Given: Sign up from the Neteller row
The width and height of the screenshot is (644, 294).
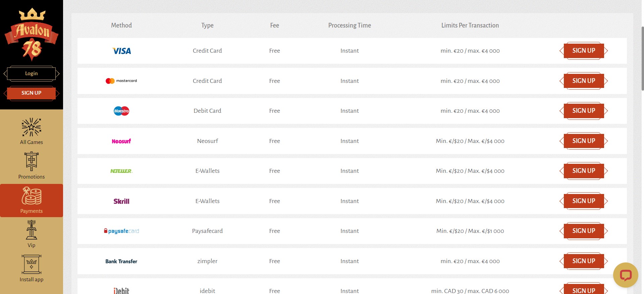Looking at the screenshot, I should tap(584, 171).
